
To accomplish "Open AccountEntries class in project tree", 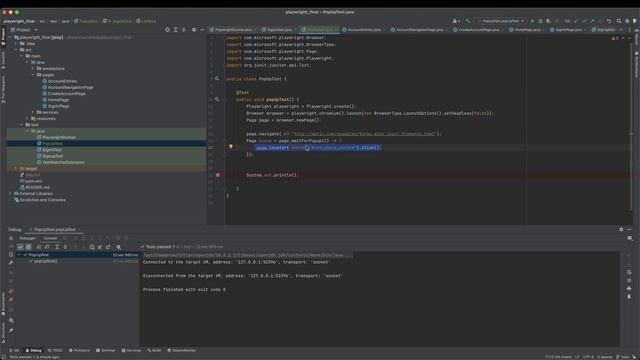I will 62,81.
